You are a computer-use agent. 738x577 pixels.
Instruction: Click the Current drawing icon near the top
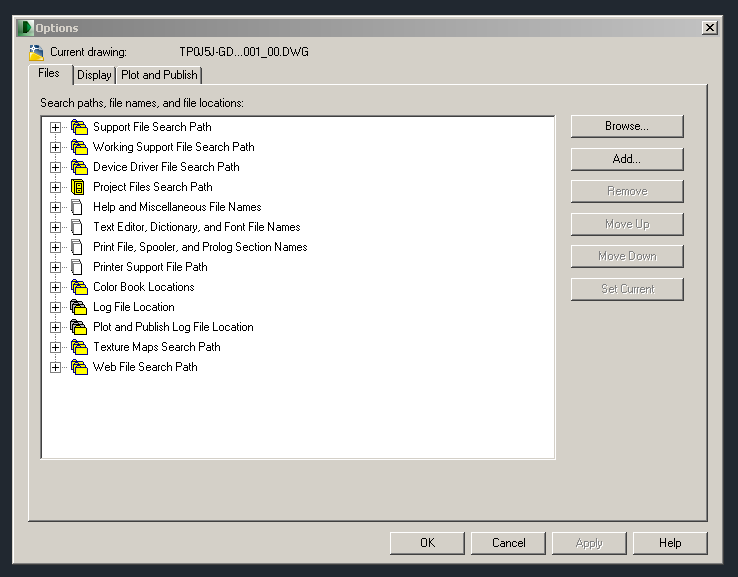click(36, 52)
